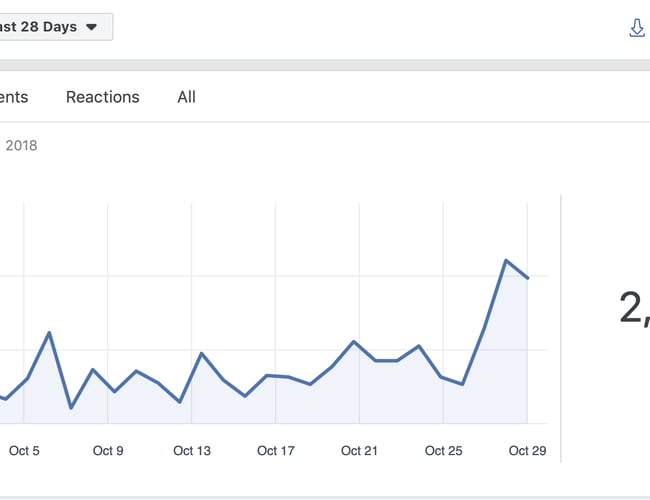
Task: Click the line chart point above Oct 13
Action: 201,354
